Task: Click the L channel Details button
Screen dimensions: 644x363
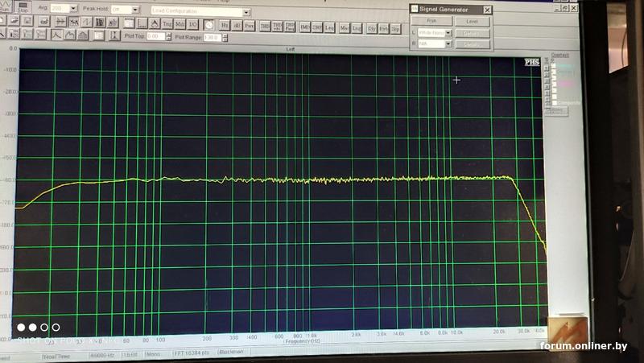Action: tap(473, 33)
